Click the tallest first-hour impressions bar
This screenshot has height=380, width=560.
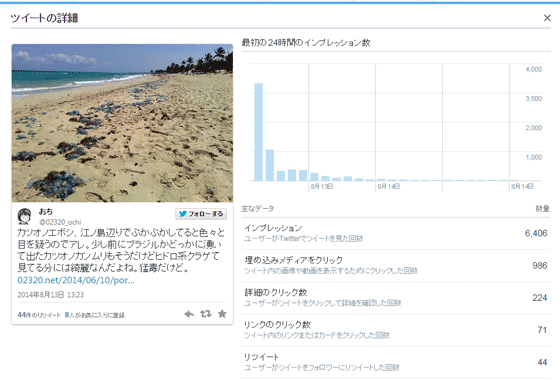click(x=259, y=132)
